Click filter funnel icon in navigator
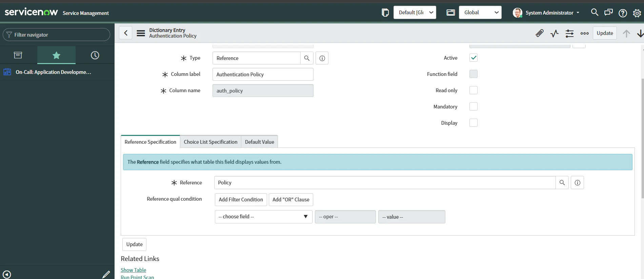 pyautogui.click(x=9, y=35)
